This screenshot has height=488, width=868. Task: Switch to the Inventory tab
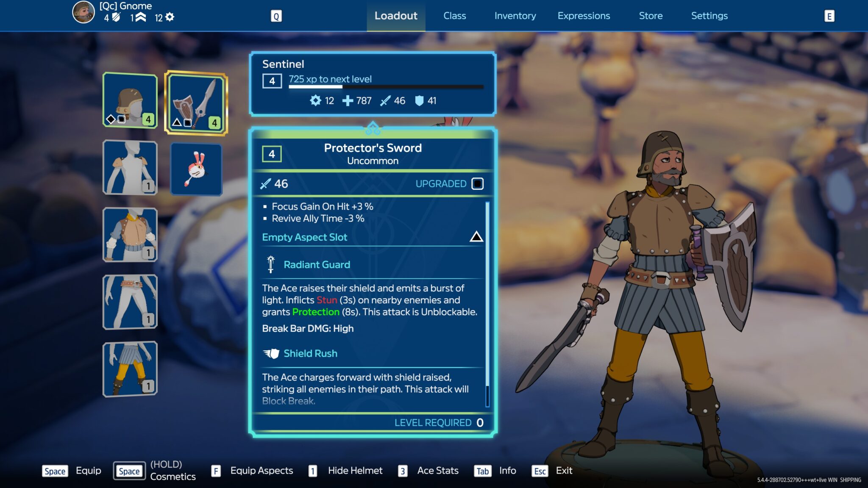pos(515,16)
